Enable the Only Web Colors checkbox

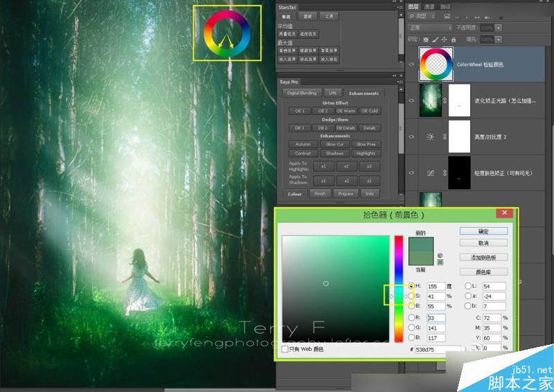[x=285, y=349]
